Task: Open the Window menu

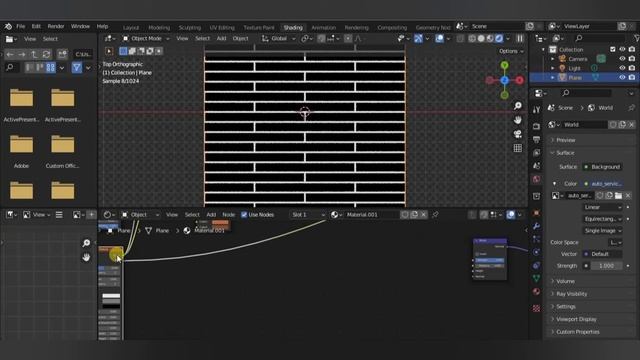Action: tap(80, 27)
